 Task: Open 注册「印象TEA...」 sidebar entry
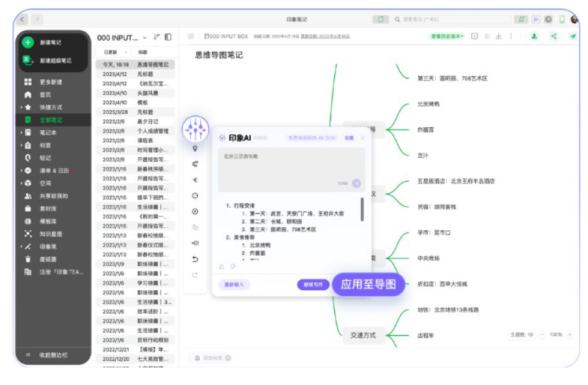pos(54,272)
